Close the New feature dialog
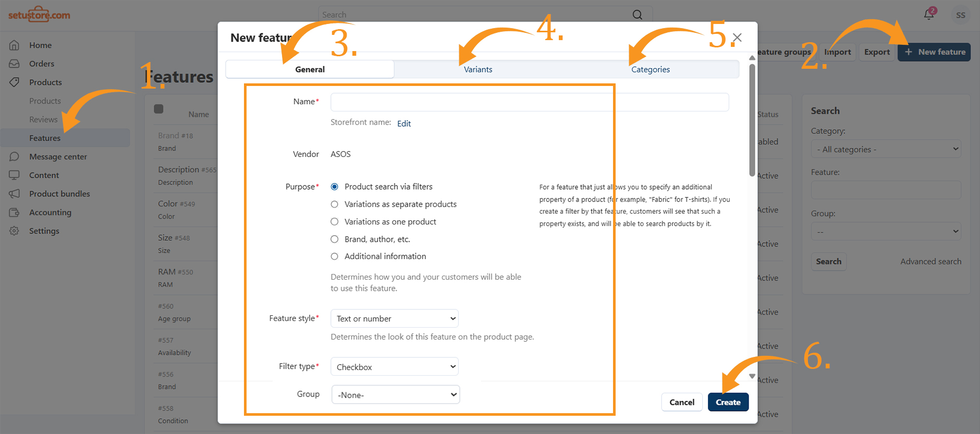The width and height of the screenshot is (980, 434). pos(737,38)
